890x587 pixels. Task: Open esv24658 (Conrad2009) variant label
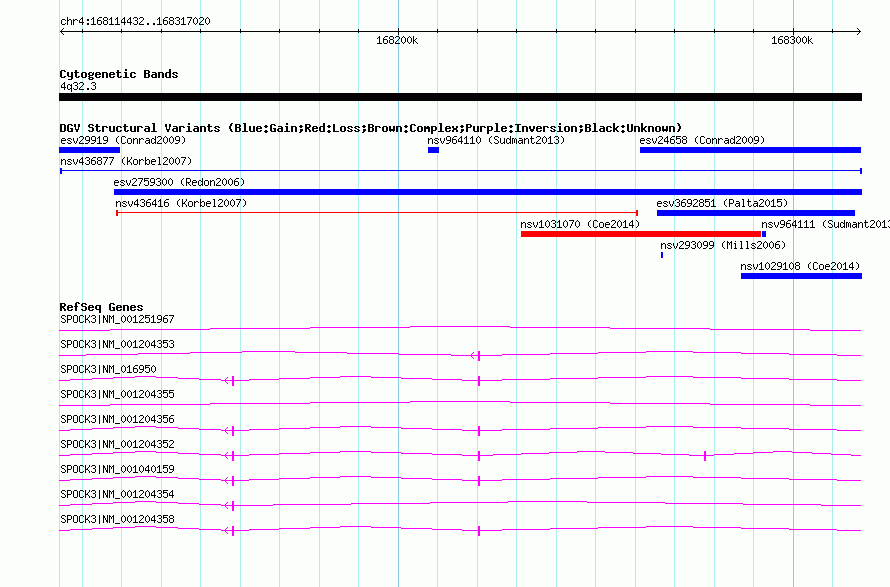702,140
